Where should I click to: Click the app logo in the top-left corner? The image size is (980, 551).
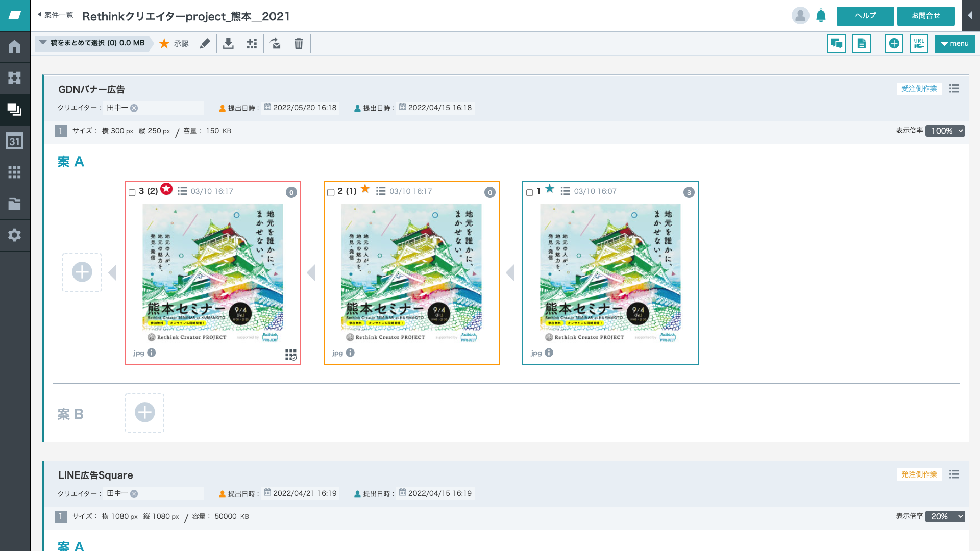point(15,15)
